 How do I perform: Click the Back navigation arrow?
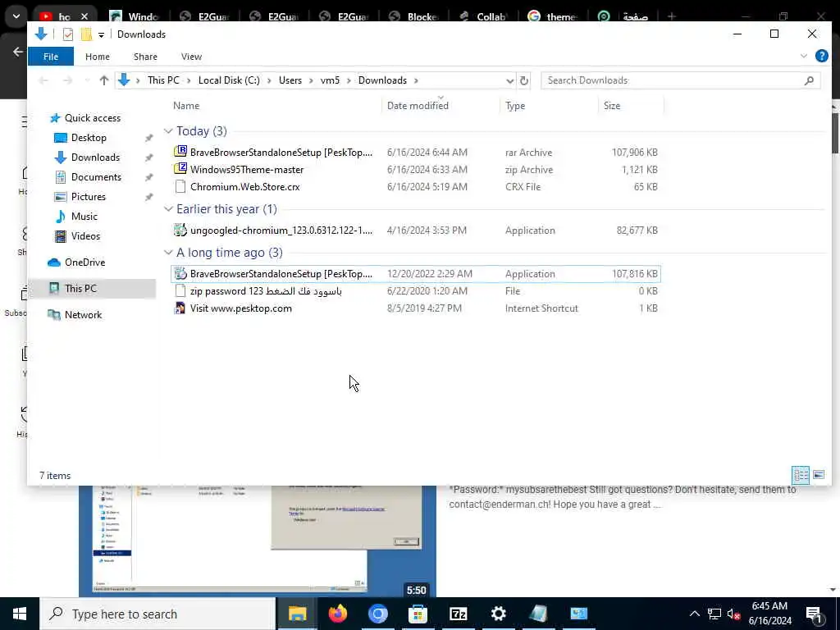pyautogui.click(x=44, y=80)
